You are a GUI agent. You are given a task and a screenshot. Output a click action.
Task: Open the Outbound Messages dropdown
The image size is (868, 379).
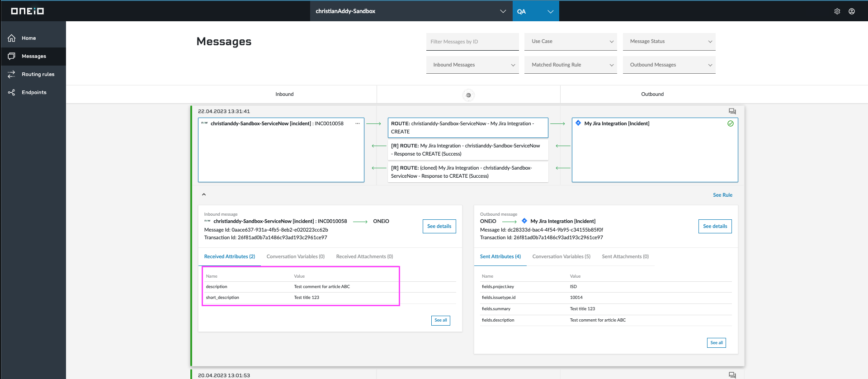pos(669,65)
